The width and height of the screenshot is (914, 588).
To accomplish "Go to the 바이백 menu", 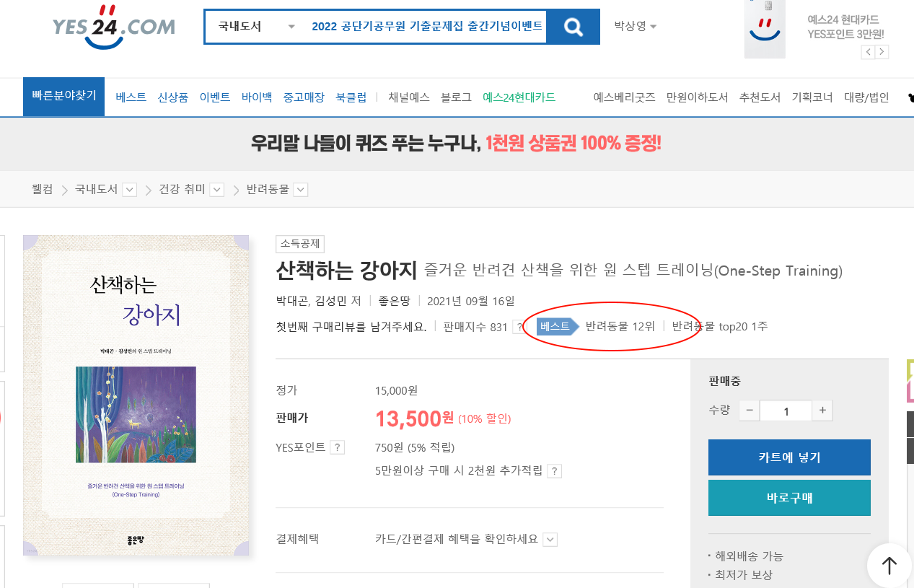I will (x=257, y=97).
